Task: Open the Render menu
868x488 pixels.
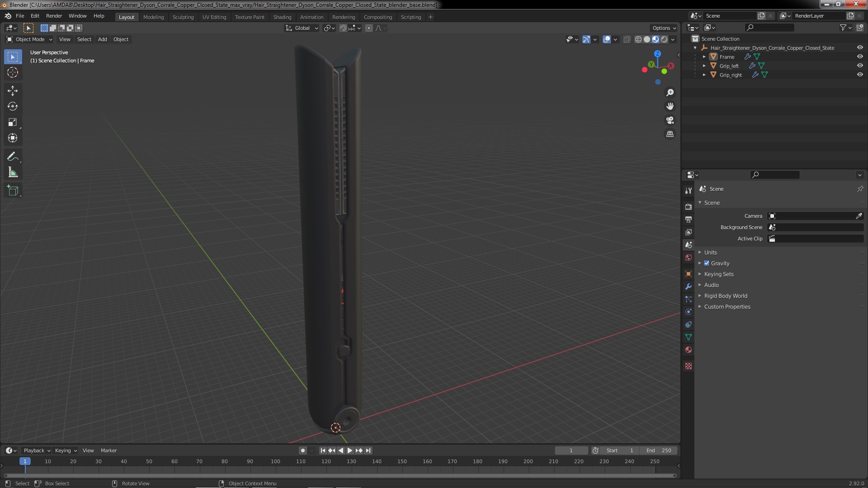Action: 54,16
